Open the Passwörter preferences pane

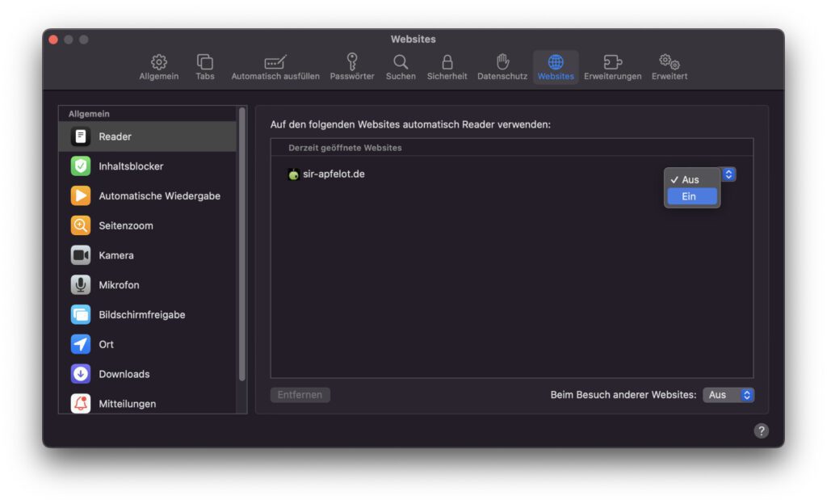click(352, 66)
